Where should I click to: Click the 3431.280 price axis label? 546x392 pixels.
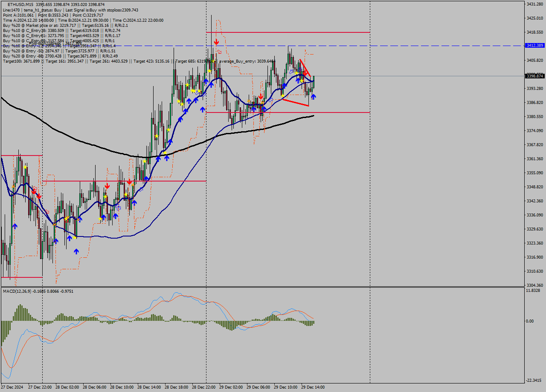pyautogui.click(x=534, y=4)
